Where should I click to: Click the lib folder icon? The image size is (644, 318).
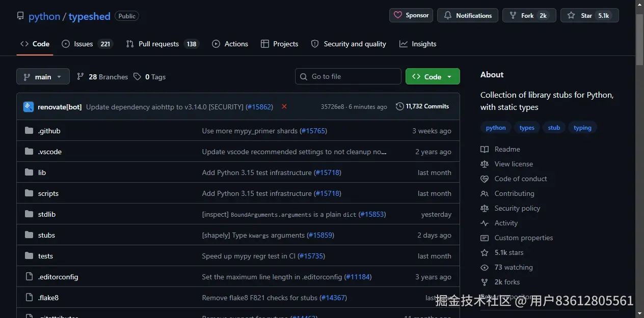pos(29,172)
